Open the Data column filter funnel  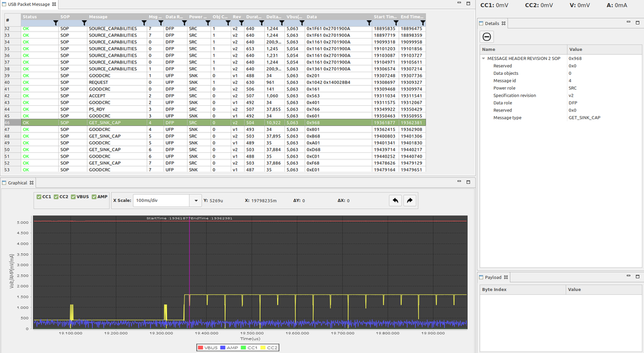[x=369, y=23]
